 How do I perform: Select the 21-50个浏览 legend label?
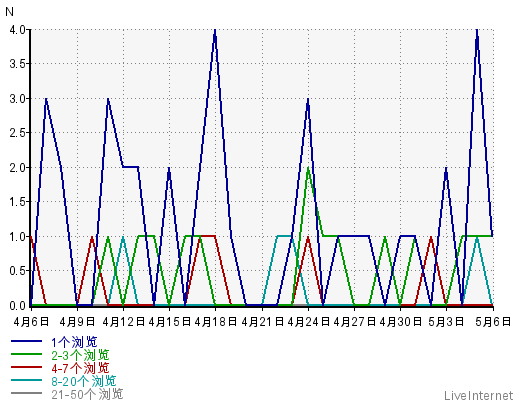[87, 394]
